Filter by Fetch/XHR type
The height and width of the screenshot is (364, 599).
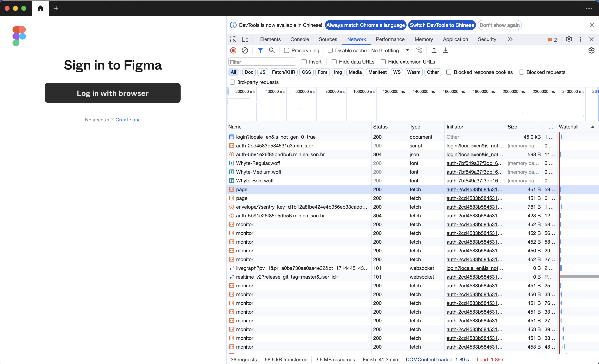tap(283, 72)
